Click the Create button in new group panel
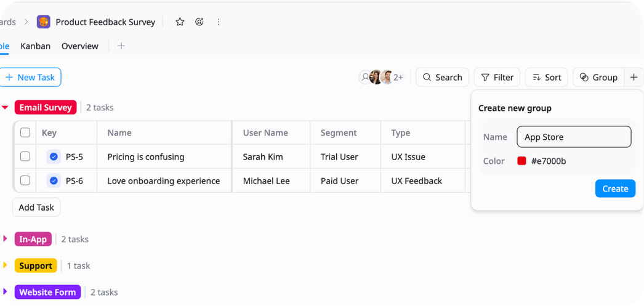This screenshot has width=644, height=308. click(x=615, y=188)
